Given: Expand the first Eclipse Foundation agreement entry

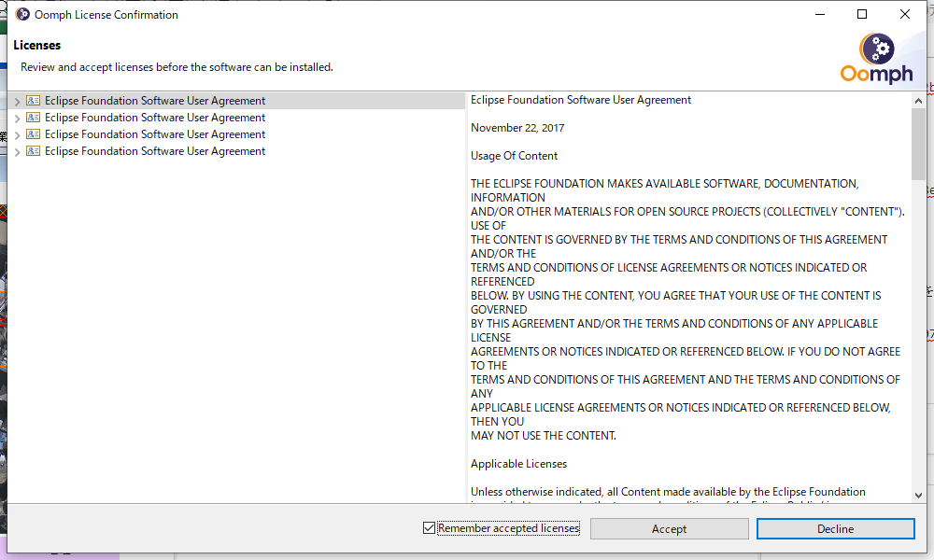Looking at the screenshot, I should pos(17,101).
